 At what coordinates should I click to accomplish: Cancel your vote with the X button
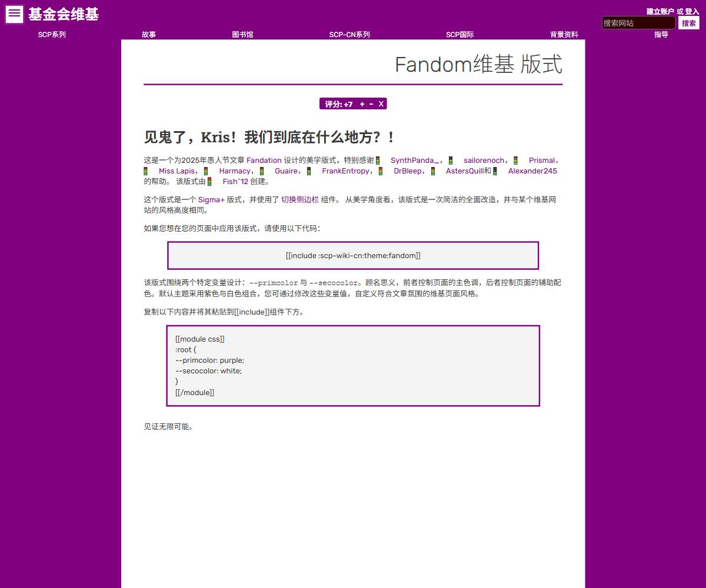click(381, 104)
